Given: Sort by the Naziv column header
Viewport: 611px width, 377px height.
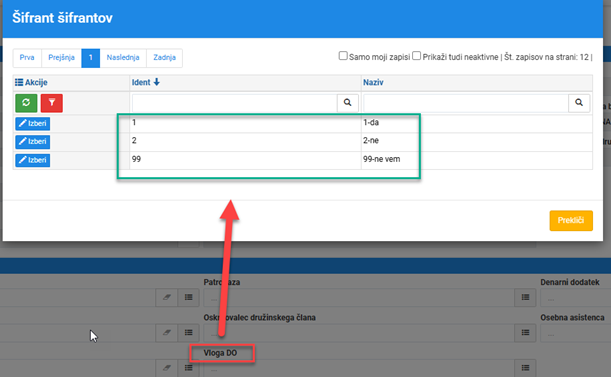Looking at the screenshot, I should point(373,82).
